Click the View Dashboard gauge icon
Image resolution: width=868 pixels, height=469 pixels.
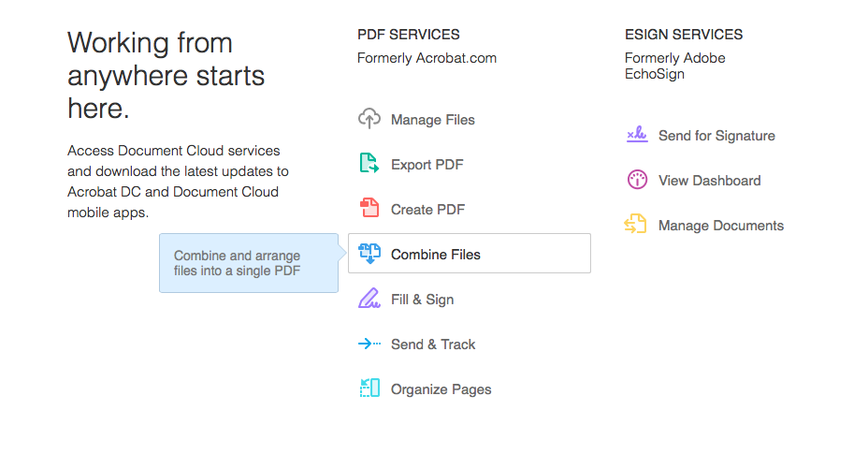click(637, 180)
